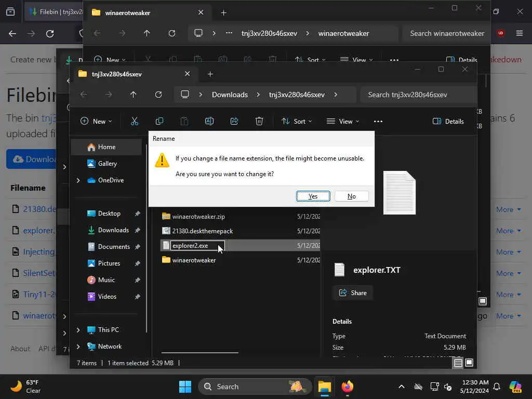Select Gallery in the navigation pane
The width and height of the screenshot is (532, 399).
coord(107,164)
